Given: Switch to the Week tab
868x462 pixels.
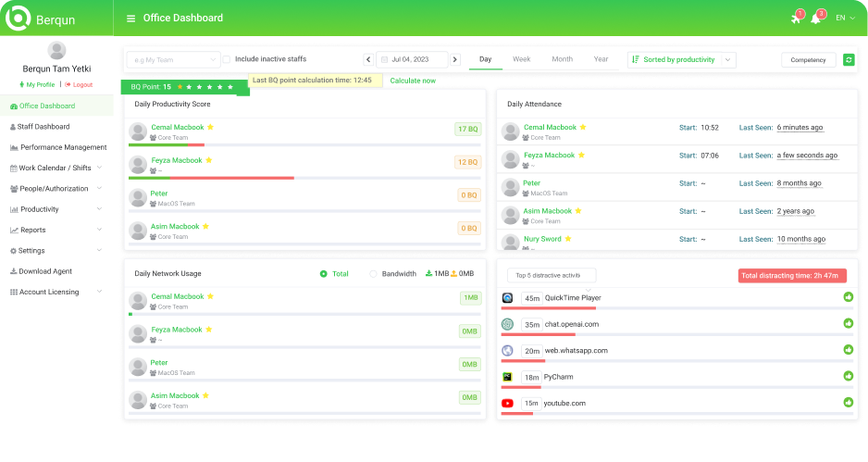Looking at the screenshot, I should (521, 59).
